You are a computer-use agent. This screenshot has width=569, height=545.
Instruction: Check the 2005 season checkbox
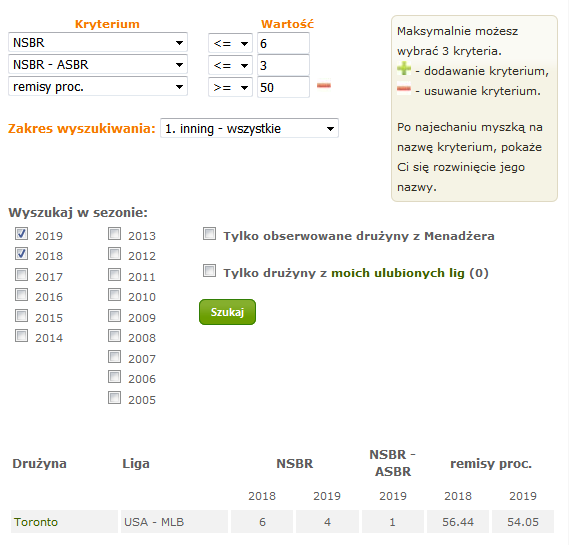point(114,398)
